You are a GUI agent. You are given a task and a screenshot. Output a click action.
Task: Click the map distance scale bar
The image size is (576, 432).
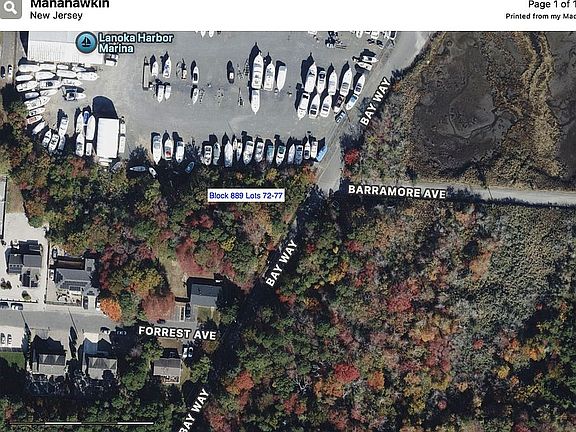(82, 423)
